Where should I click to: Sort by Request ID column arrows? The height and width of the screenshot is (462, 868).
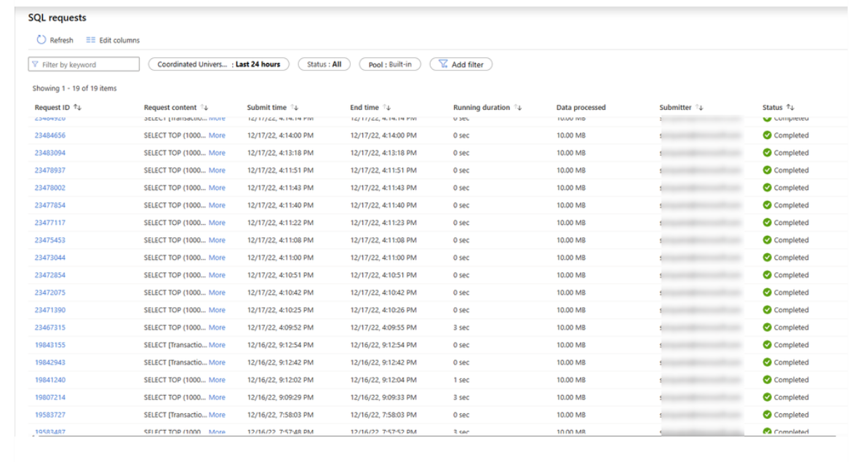(x=78, y=108)
